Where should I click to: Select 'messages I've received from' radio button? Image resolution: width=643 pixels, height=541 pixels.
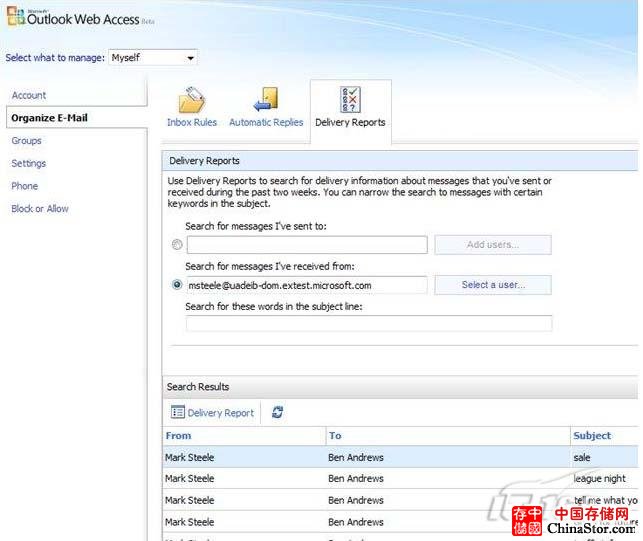(x=177, y=284)
